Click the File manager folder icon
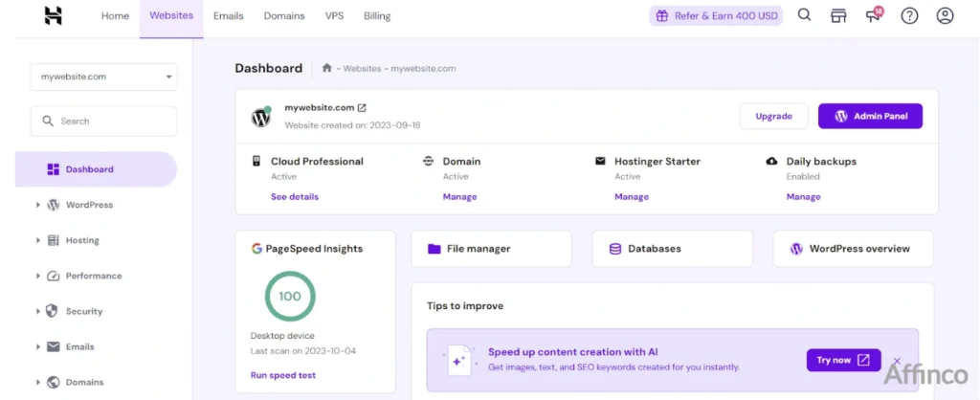 click(x=434, y=249)
